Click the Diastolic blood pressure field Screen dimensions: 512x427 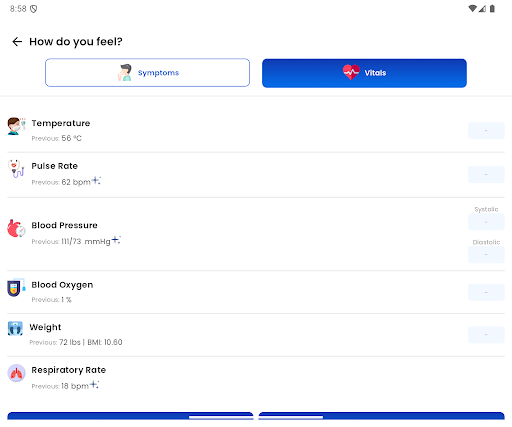pos(486,255)
